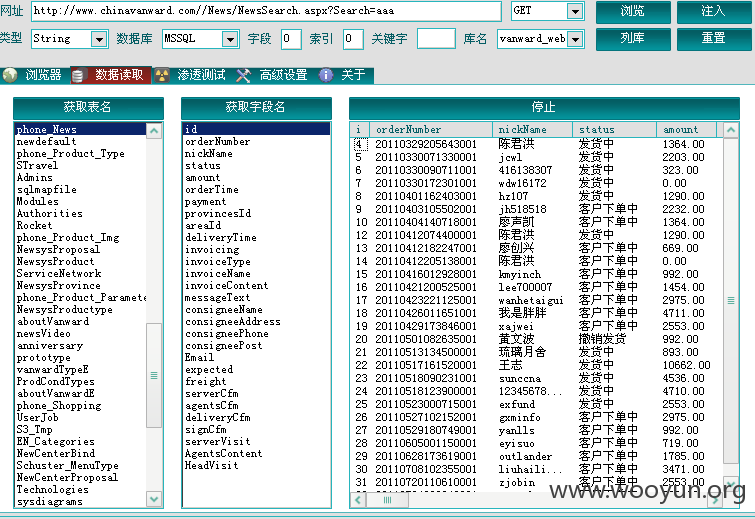Click the 获取字段名 button
This screenshot has height=519, width=755.
256,108
